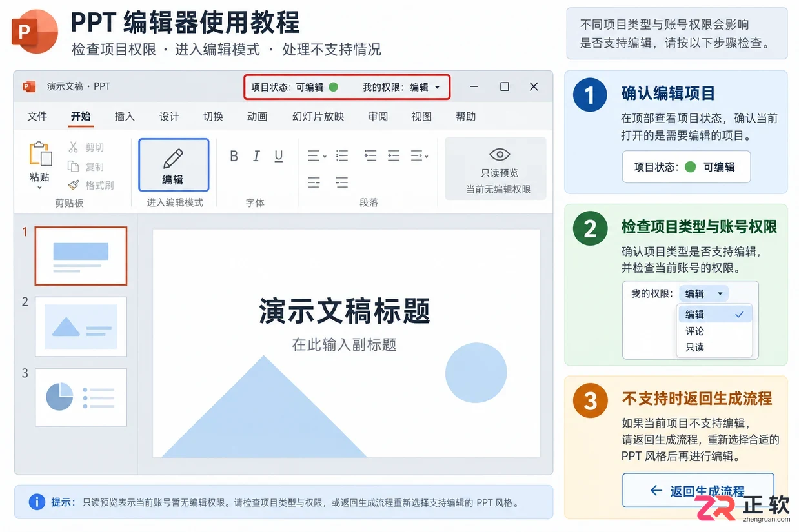Image resolution: width=799 pixels, height=532 pixels.
Task: Open 我的权限 dropdown in title bar
Action: click(x=425, y=87)
